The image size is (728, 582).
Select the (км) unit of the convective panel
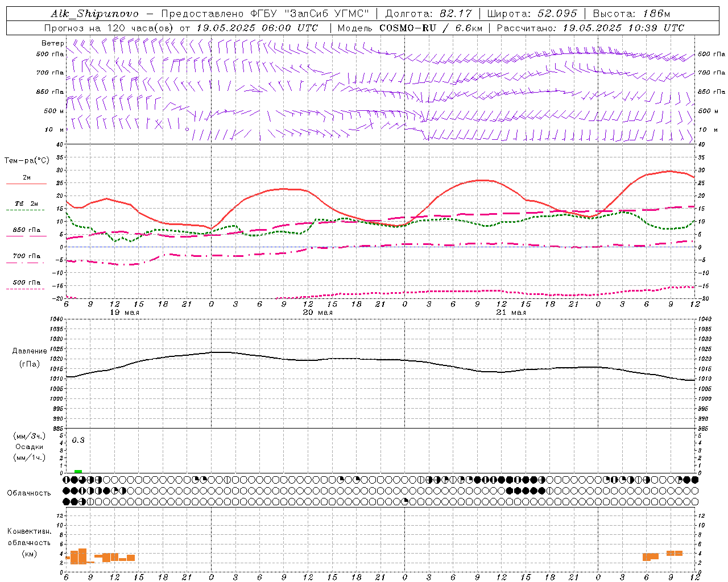(x=30, y=554)
